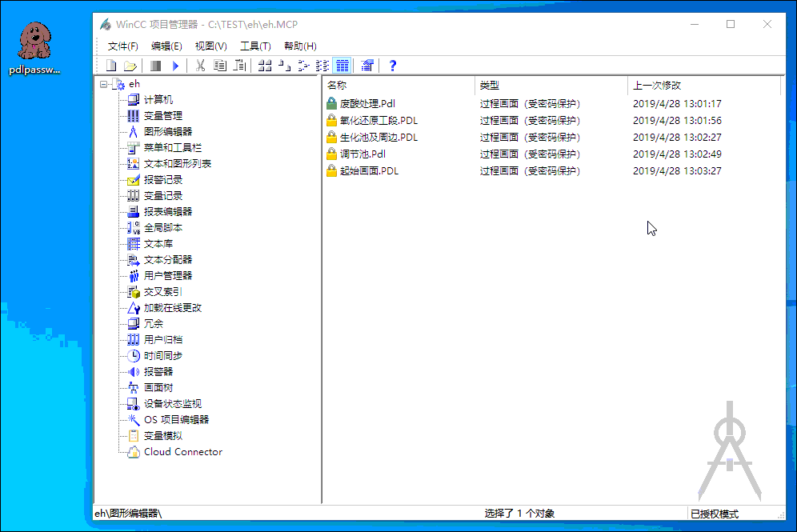Click the Open project folder icon

[x=130, y=66]
